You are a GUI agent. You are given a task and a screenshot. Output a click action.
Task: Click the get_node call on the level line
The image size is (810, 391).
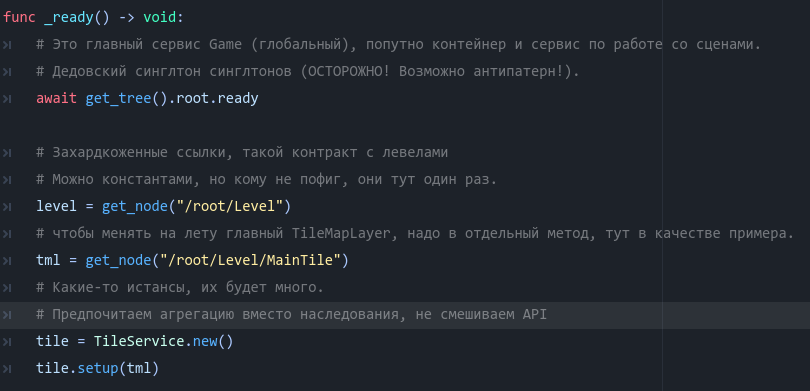(135, 207)
